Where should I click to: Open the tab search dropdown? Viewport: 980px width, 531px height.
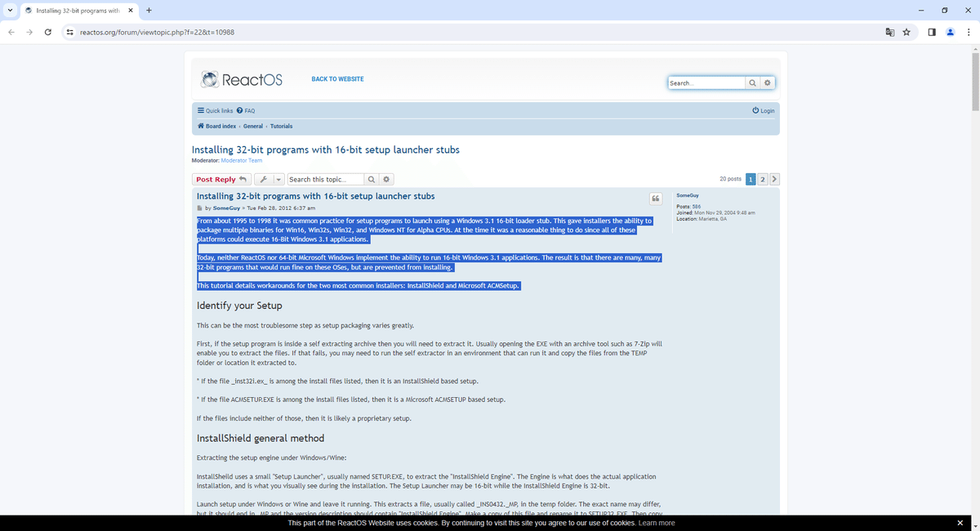pyautogui.click(x=8, y=10)
